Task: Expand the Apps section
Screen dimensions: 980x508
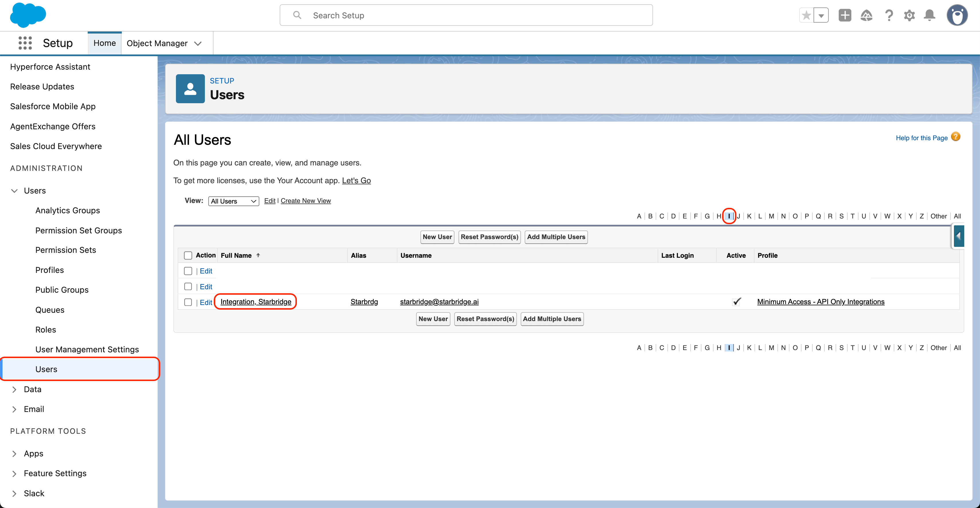Action: [14, 454]
